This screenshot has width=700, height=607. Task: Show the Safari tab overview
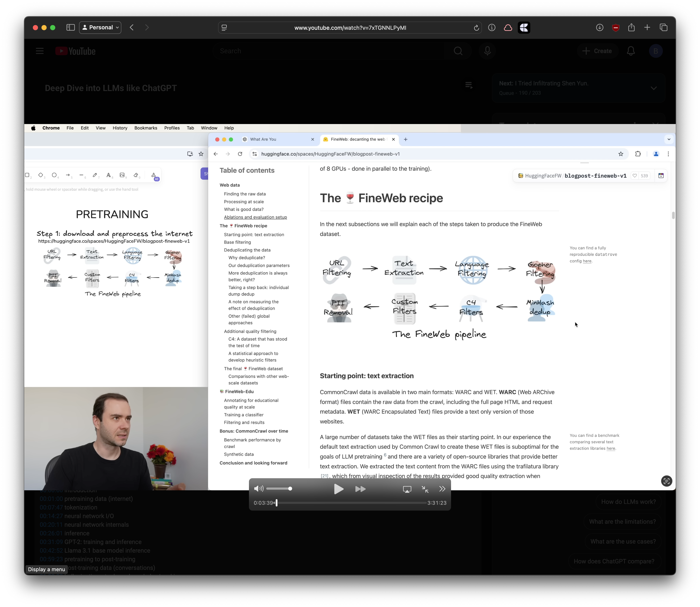663,27
